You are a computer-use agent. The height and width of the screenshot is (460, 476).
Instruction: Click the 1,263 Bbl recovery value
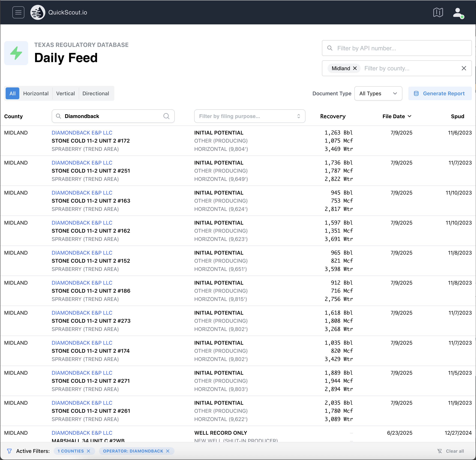point(339,133)
